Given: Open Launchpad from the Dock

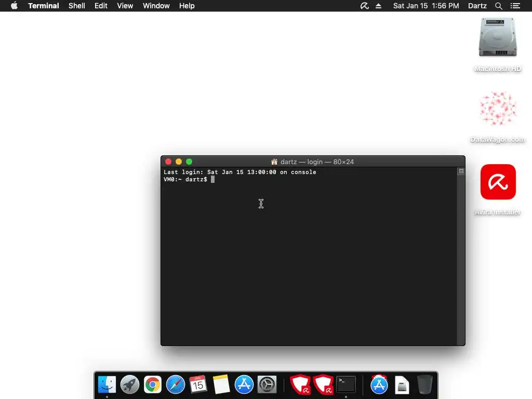Looking at the screenshot, I should [x=129, y=385].
